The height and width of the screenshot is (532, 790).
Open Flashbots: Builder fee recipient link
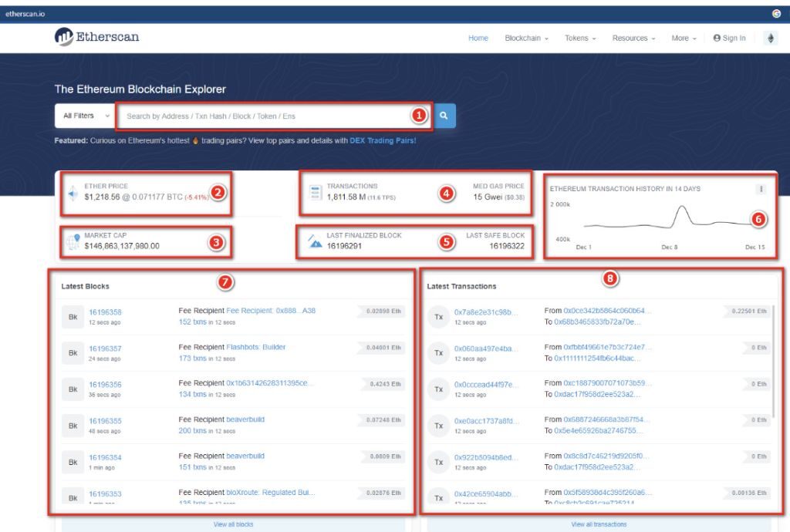tap(256, 347)
